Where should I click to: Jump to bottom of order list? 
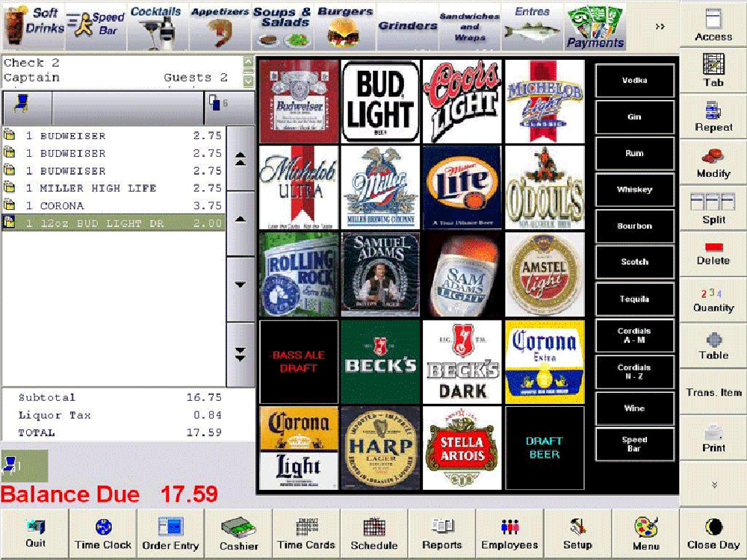pos(241,354)
